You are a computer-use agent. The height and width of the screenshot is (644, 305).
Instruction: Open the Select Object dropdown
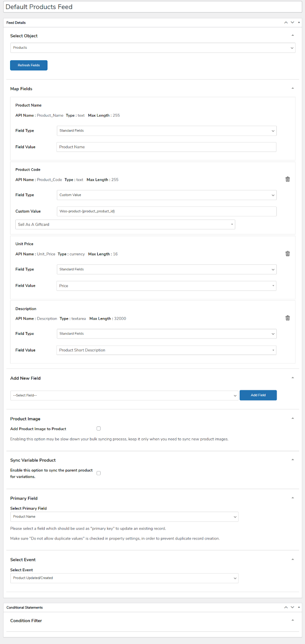click(153, 47)
